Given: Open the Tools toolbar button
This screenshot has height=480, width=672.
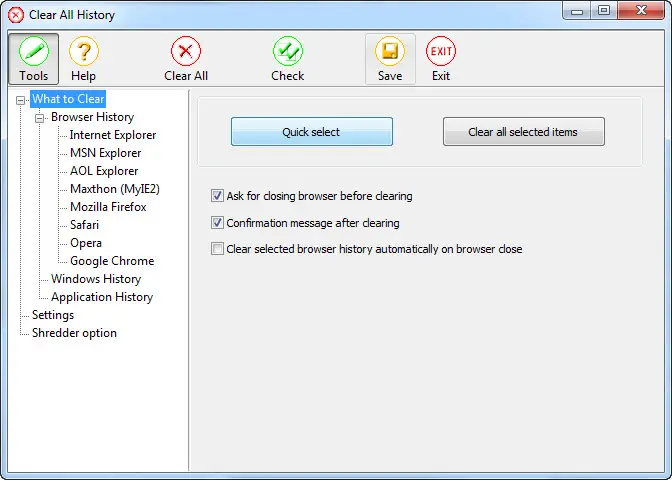Looking at the screenshot, I should pos(33,59).
